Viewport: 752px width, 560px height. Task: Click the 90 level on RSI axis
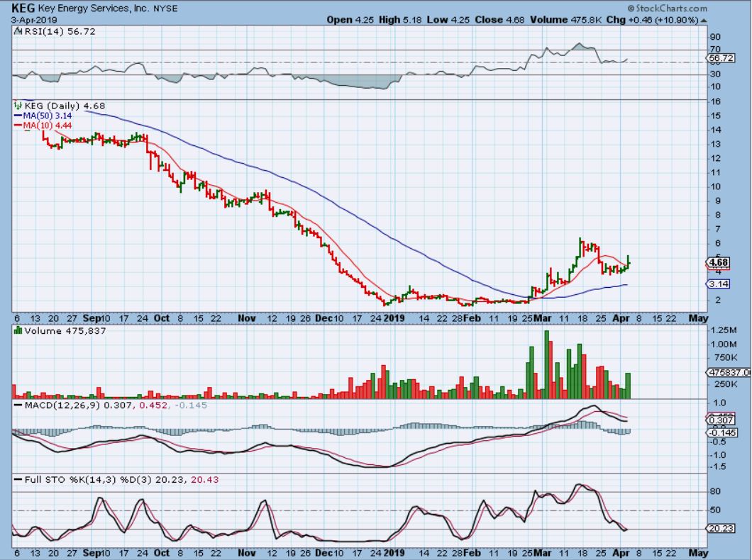click(715, 37)
